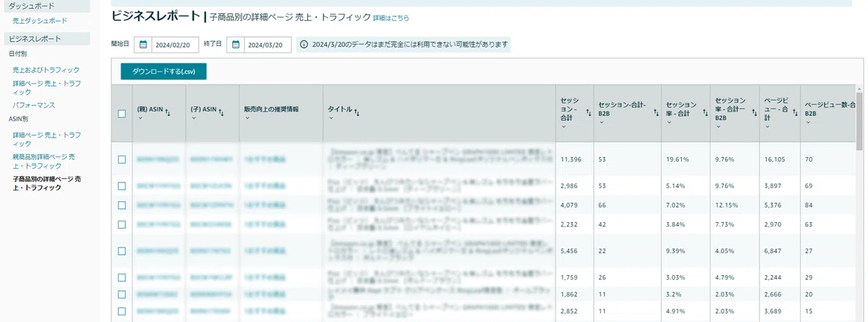Viewport: 868px width, 322px height.
Task: Sort by セッション-合計- B2B column arrows
Action: tap(655, 113)
